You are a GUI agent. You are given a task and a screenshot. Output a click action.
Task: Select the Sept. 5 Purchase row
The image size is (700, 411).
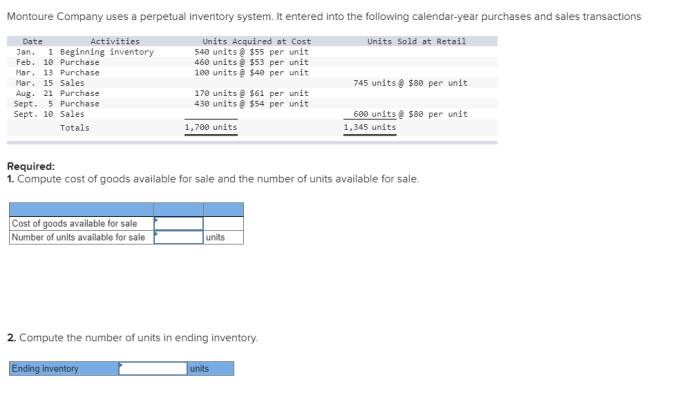click(x=252, y=104)
